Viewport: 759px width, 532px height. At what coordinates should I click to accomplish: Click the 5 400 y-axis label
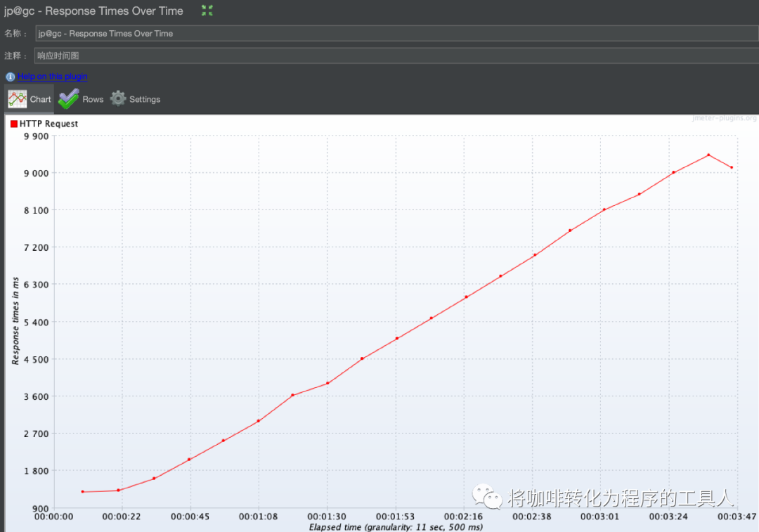[37, 323]
